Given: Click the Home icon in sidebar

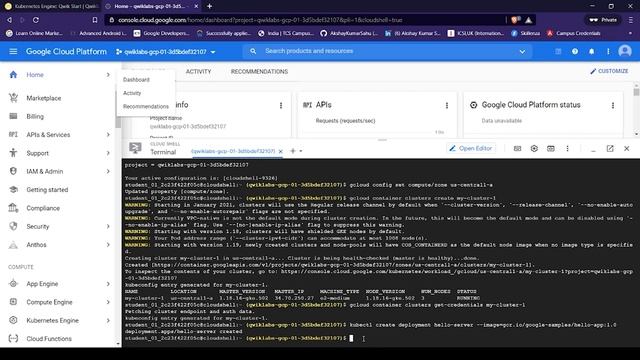Looking at the screenshot, I should point(13,75).
